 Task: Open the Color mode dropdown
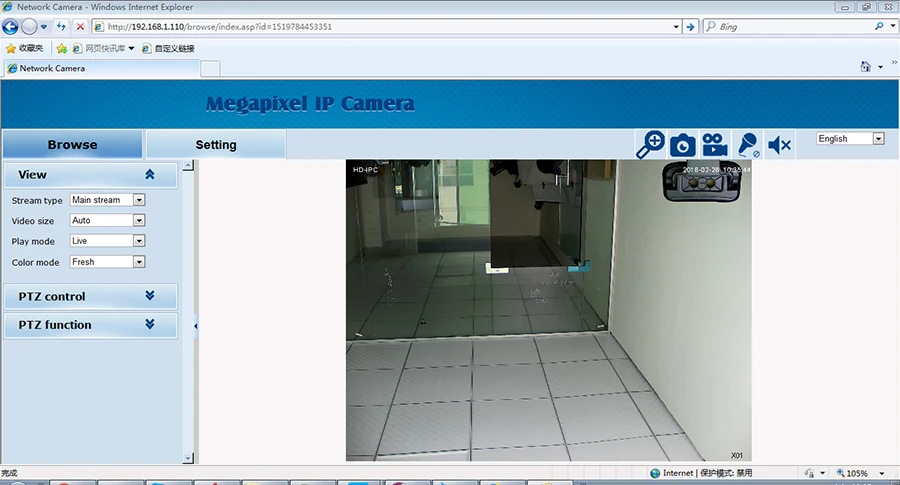pos(107,262)
